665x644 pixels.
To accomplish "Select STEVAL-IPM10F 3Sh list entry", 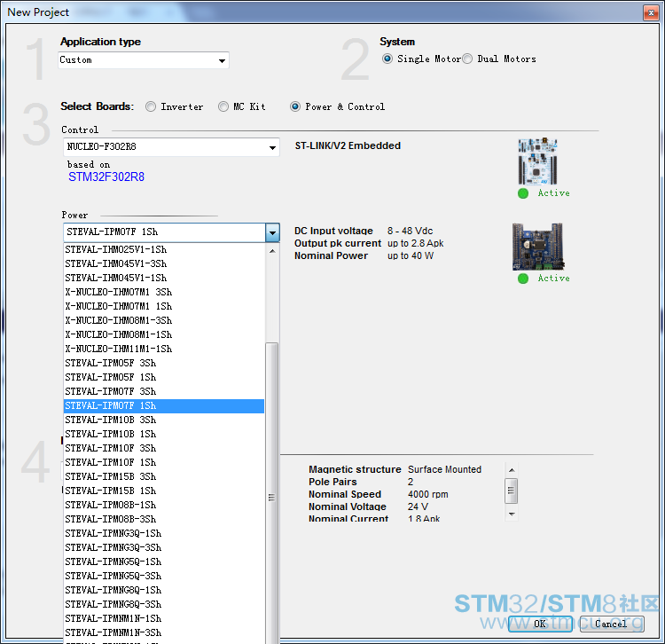I will coord(164,449).
